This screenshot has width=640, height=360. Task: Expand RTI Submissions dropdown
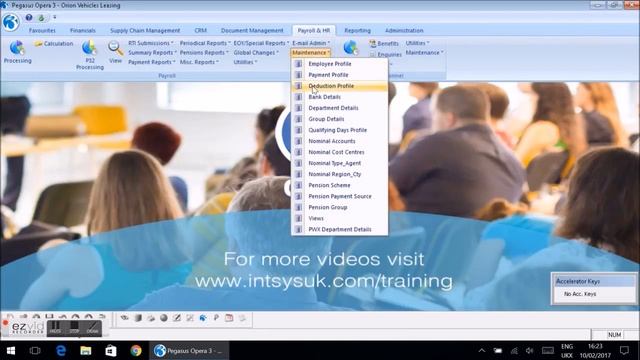(x=151, y=43)
